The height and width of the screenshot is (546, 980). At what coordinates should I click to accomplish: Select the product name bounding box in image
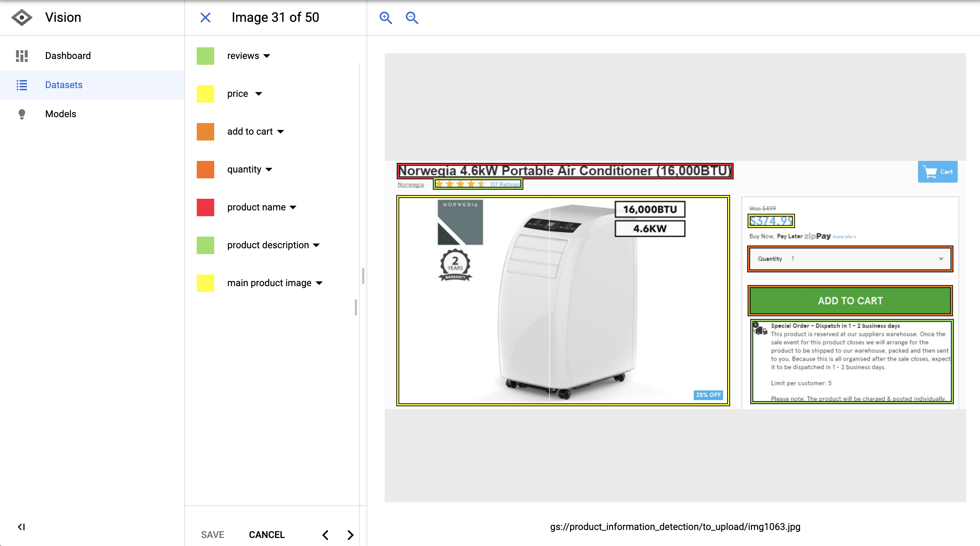click(x=565, y=171)
